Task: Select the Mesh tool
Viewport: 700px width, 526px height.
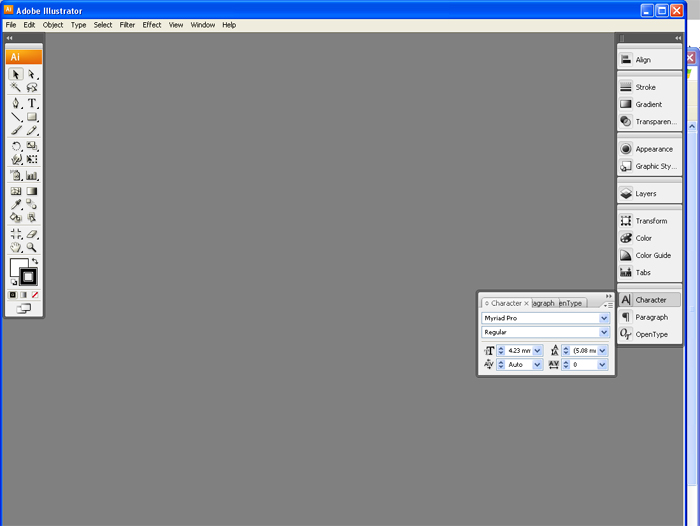Action: 16,191
